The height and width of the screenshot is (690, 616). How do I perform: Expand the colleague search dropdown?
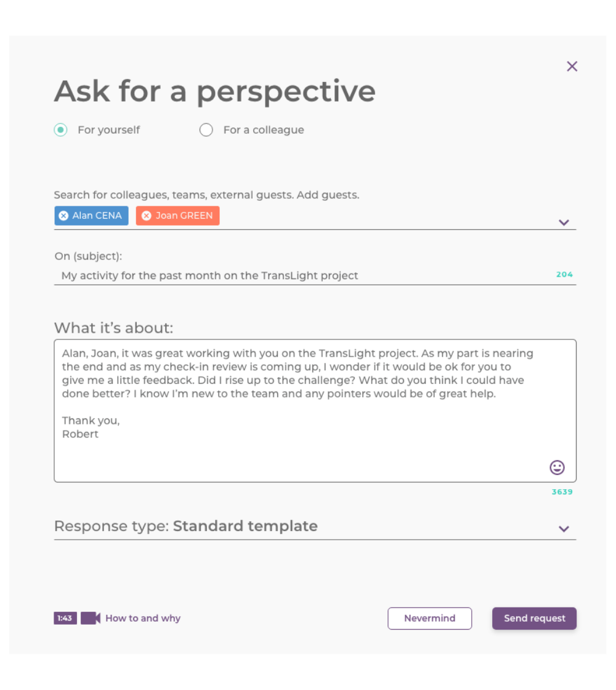[x=564, y=222]
